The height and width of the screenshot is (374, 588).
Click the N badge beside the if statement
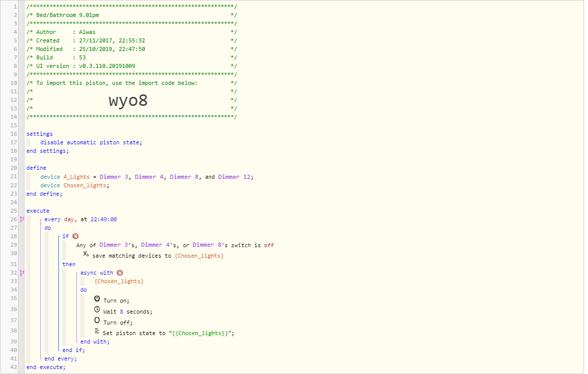coord(75,236)
